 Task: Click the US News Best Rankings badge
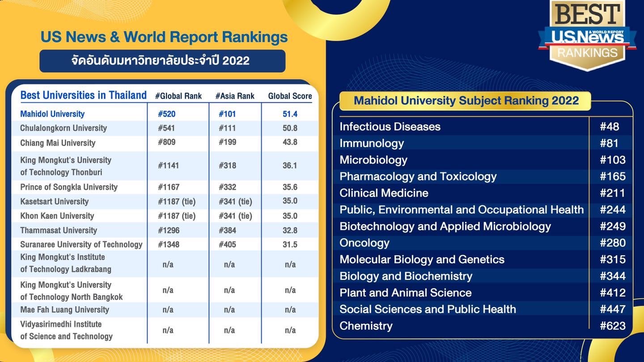click(x=587, y=36)
